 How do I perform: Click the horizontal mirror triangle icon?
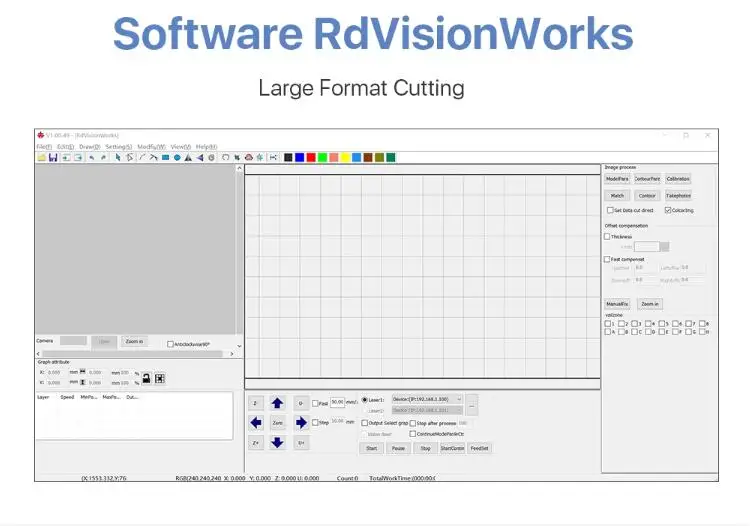coord(188,157)
